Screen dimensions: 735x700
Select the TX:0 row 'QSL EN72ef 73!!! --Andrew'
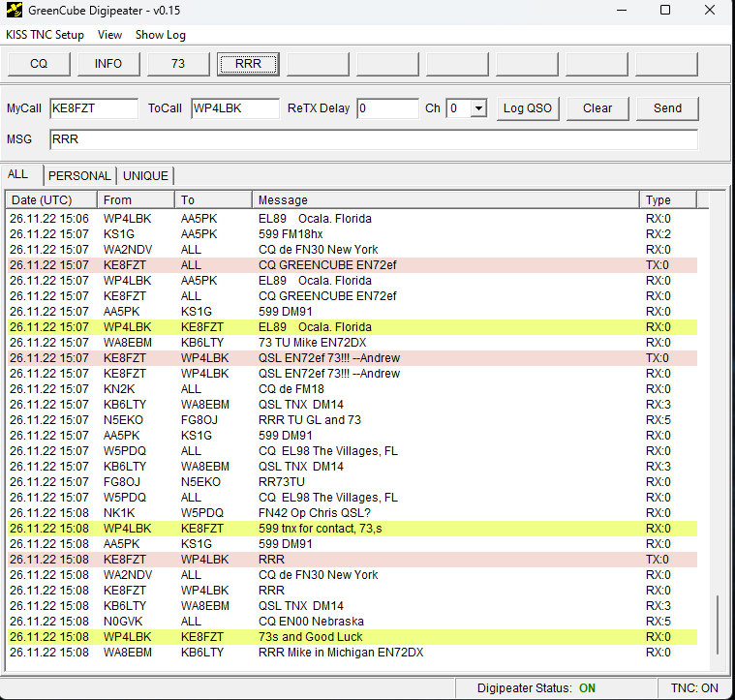point(352,358)
